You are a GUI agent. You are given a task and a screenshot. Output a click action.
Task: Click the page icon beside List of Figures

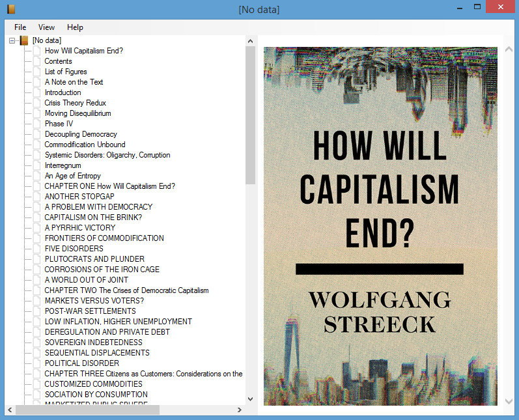36,72
